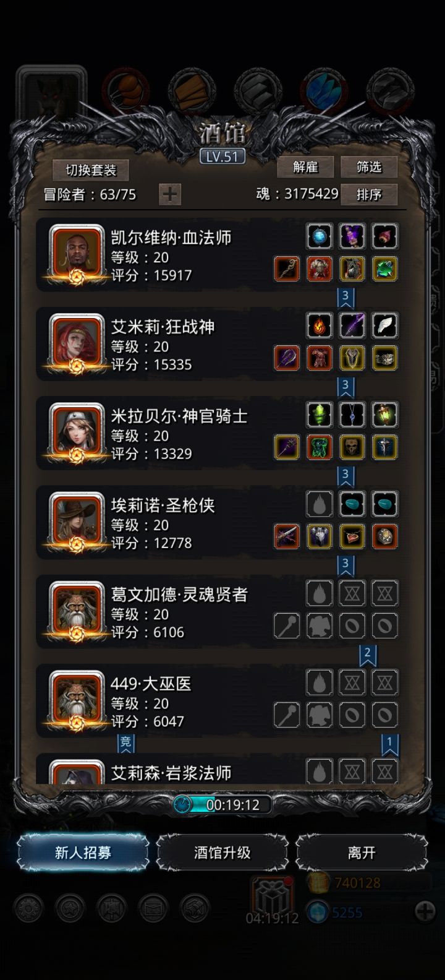The image size is (445, 980).
Task: Tap the flame skill icon of 艾米莉·狂战神
Action: click(x=320, y=325)
